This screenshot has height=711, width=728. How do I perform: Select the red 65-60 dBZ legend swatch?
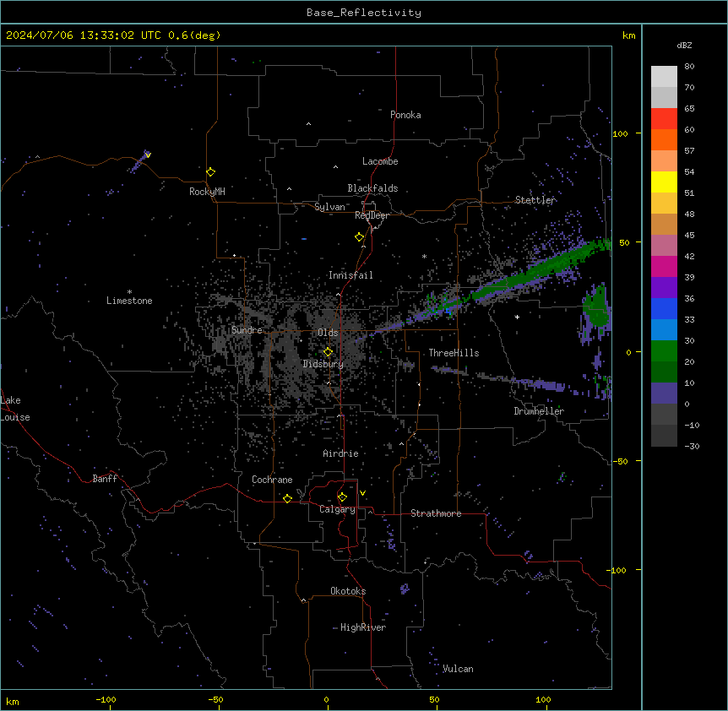pos(664,119)
